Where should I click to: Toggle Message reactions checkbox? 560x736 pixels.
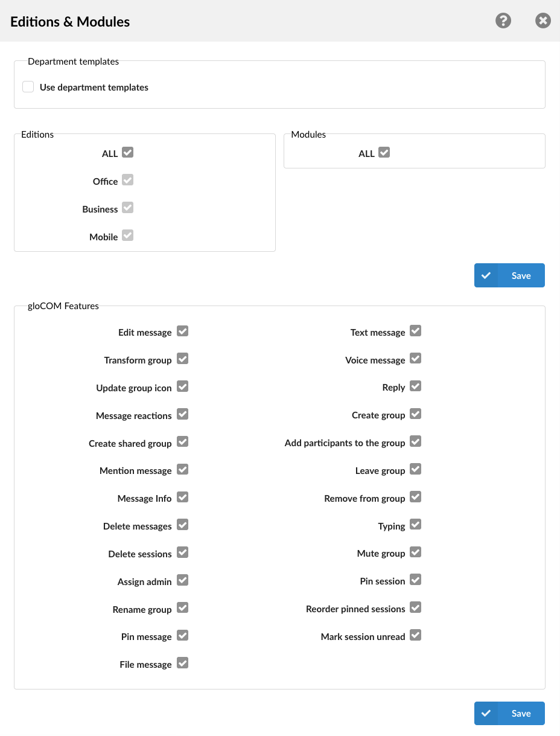[x=182, y=414]
